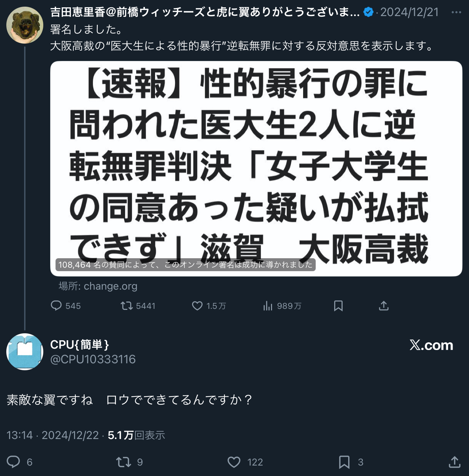Open the change.org petition card image

click(256, 169)
